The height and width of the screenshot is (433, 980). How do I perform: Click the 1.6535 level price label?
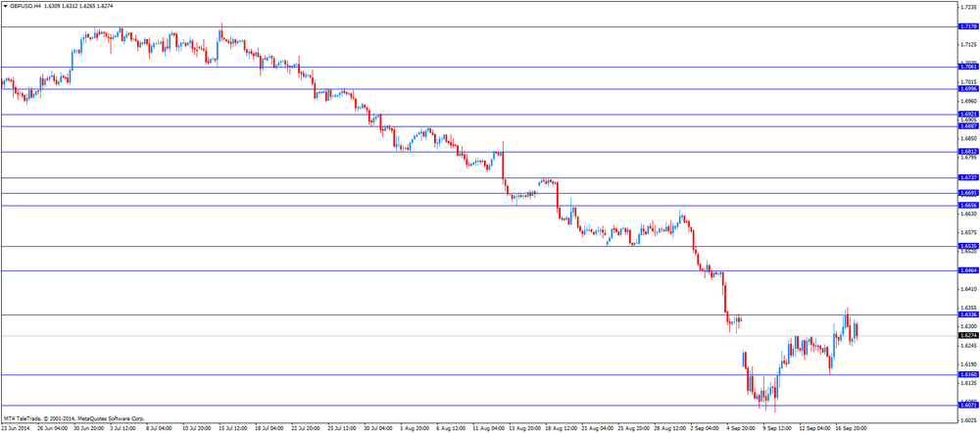tap(967, 247)
